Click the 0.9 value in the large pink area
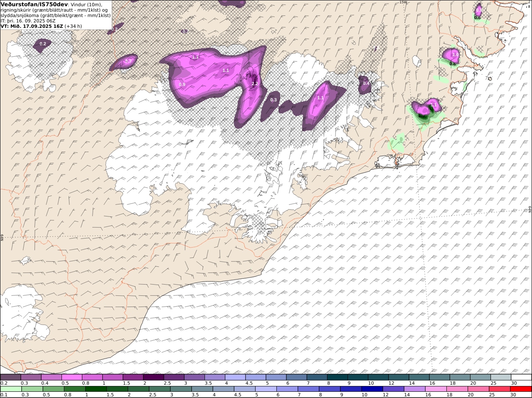 [x=182, y=84]
